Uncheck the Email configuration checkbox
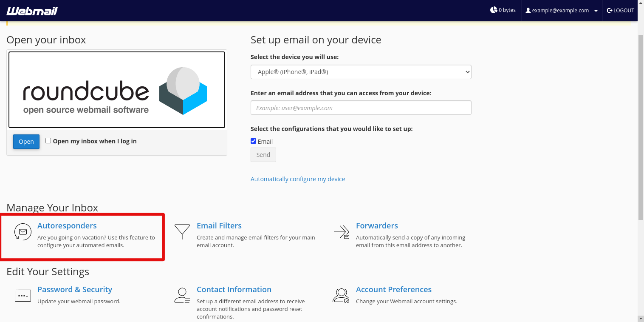The image size is (644, 322). click(254, 141)
